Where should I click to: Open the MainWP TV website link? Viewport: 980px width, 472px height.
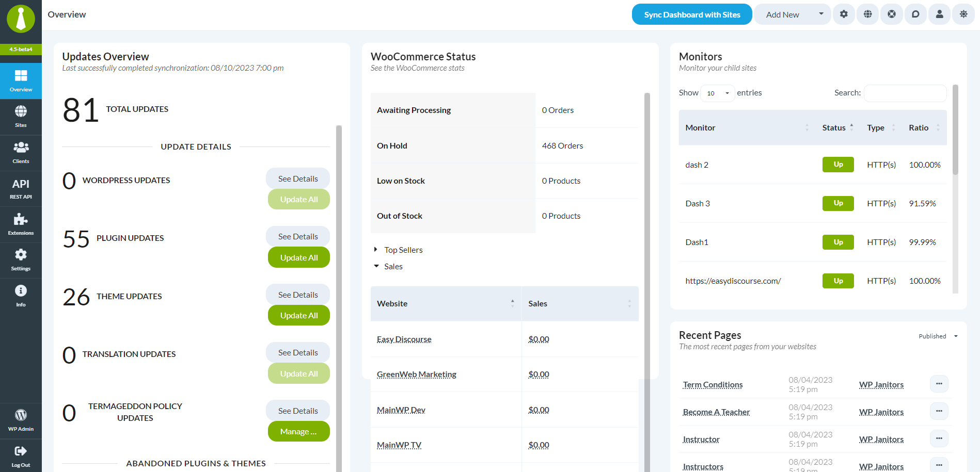click(399, 445)
